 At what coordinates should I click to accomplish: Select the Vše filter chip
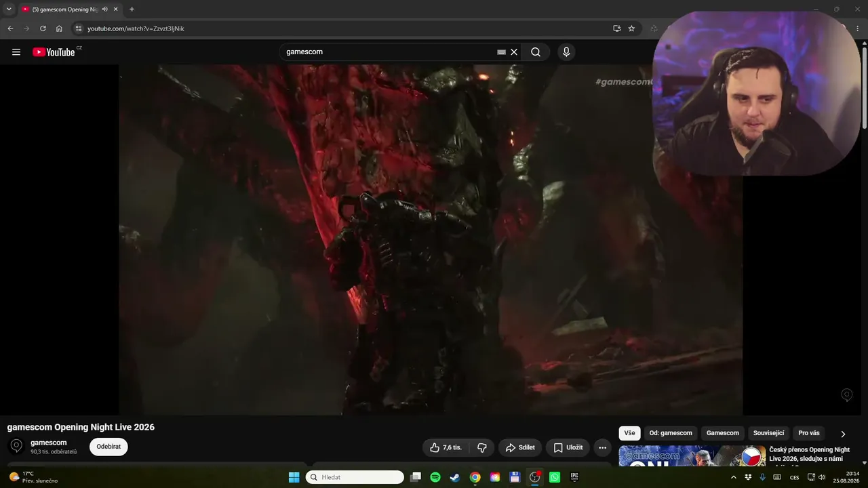pos(629,433)
